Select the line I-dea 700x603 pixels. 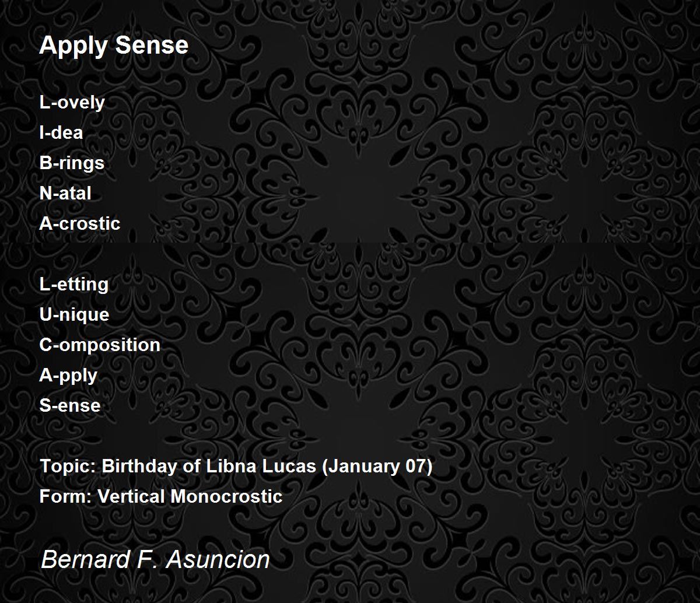click(61, 133)
